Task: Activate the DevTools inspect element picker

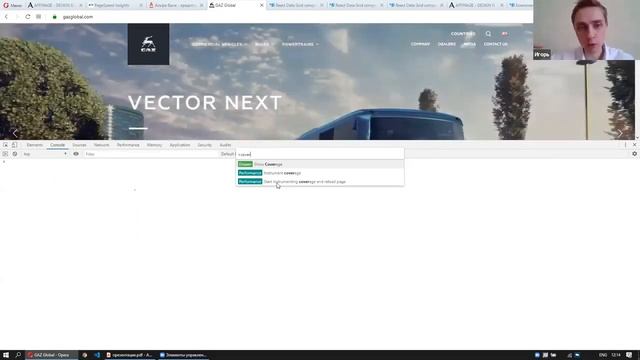Action: point(5,145)
